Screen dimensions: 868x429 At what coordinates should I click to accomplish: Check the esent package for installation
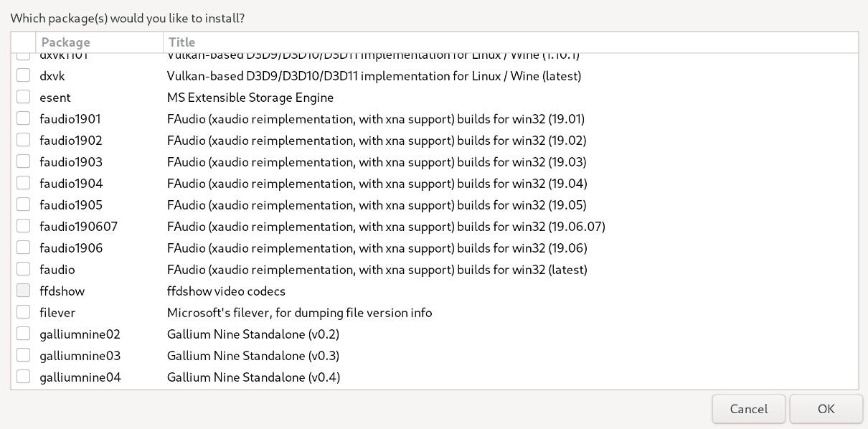[x=23, y=97]
